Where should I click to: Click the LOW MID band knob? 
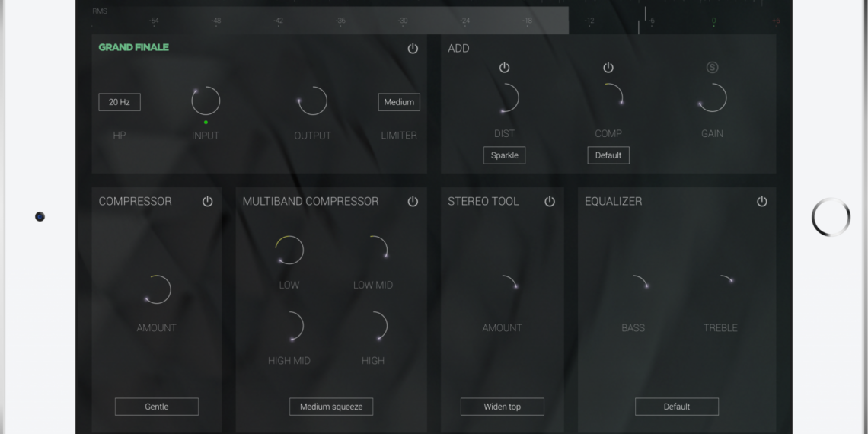(x=373, y=251)
